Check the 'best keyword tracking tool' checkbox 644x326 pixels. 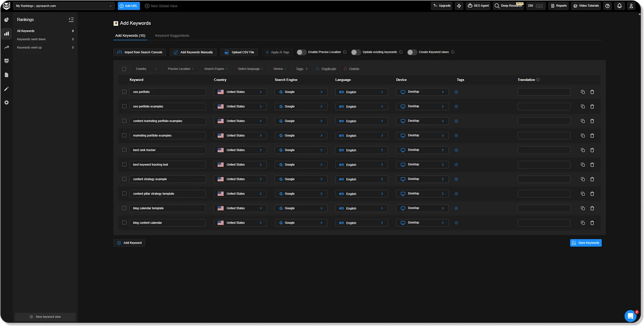click(x=124, y=165)
